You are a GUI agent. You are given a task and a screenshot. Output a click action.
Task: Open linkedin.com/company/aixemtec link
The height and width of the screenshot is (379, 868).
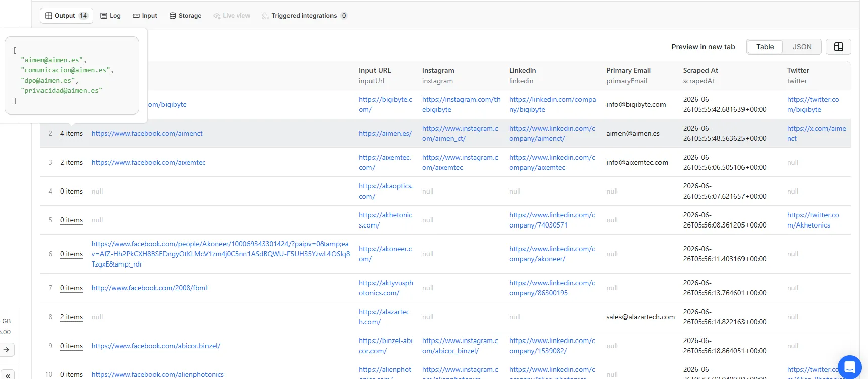pyautogui.click(x=552, y=162)
